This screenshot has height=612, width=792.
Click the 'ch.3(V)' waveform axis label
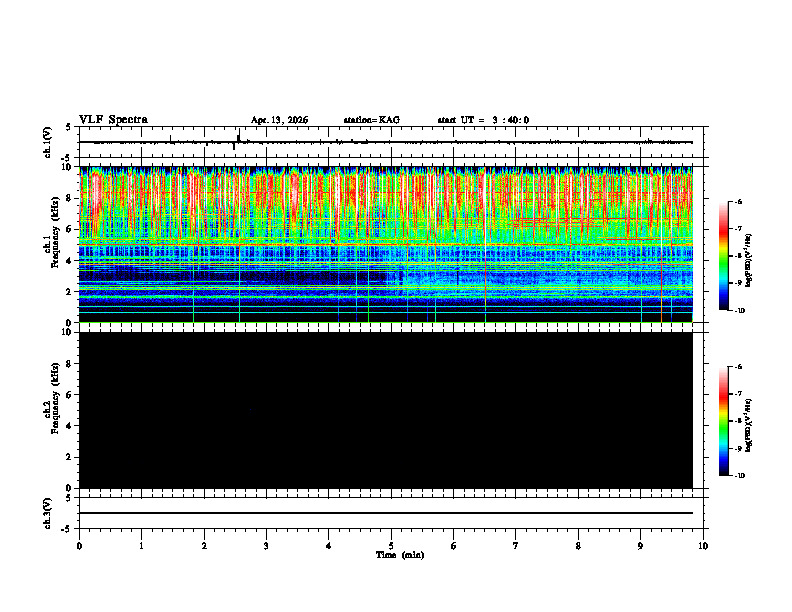point(48,513)
